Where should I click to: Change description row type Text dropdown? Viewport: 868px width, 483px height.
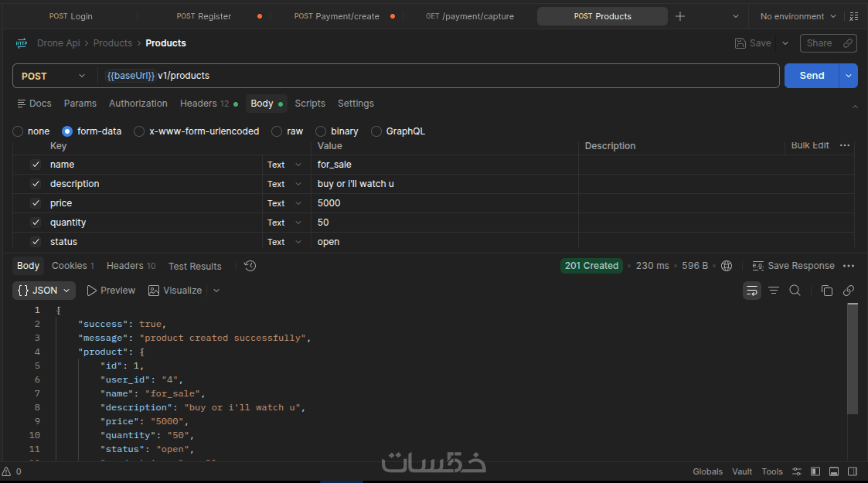284,184
